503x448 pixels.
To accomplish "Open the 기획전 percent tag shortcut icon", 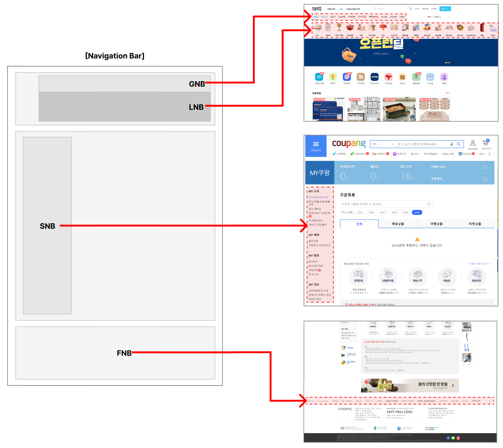I will coord(444,77).
